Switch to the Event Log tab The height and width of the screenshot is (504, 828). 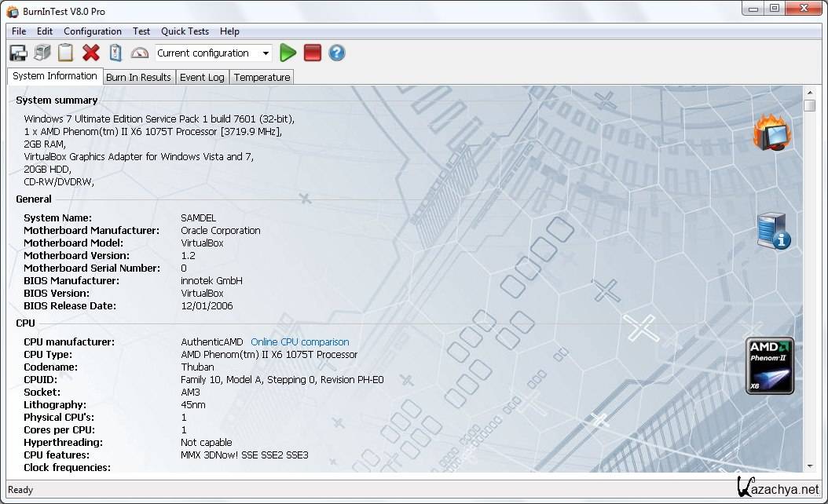tap(202, 77)
